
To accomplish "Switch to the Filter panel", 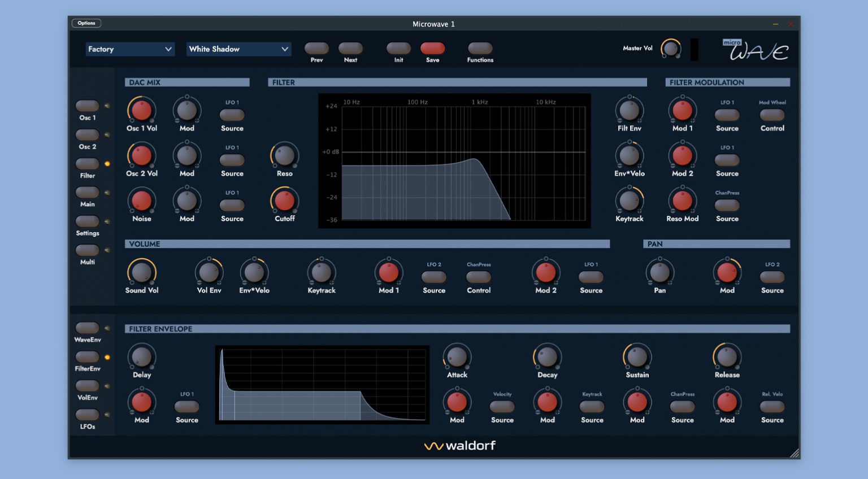I will [x=87, y=163].
